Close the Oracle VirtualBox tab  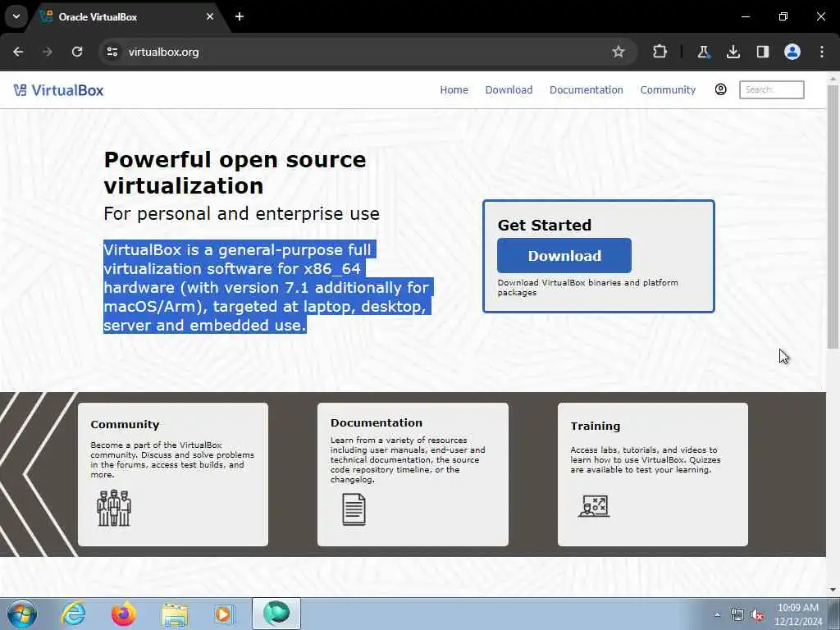[210, 16]
